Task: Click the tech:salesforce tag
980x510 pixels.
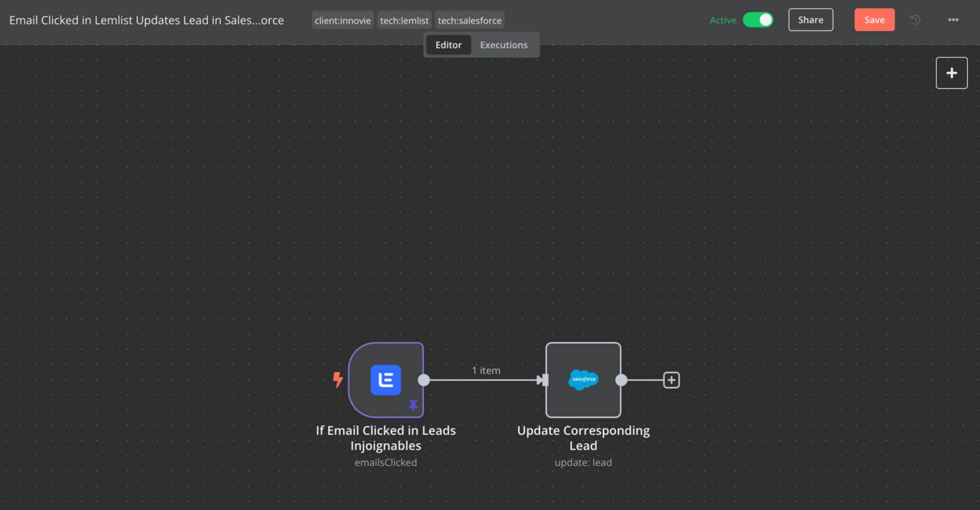Action: tap(470, 20)
